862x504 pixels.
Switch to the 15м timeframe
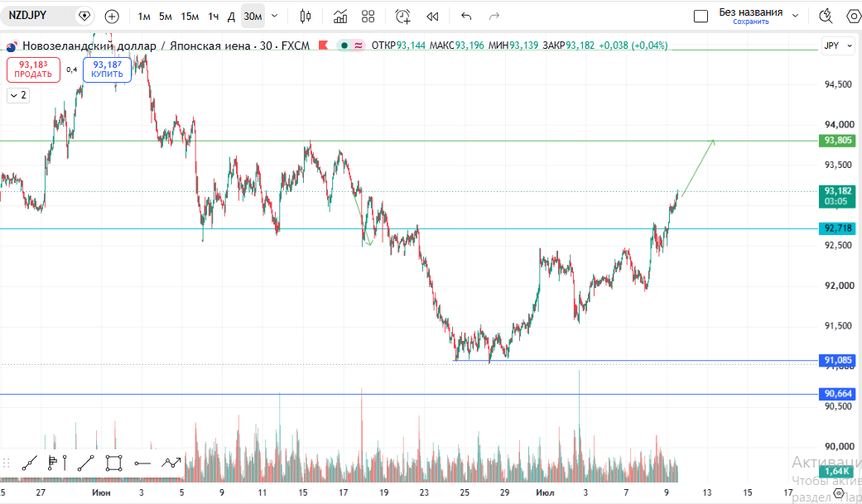pyautogui.click(x=190, y=17)
